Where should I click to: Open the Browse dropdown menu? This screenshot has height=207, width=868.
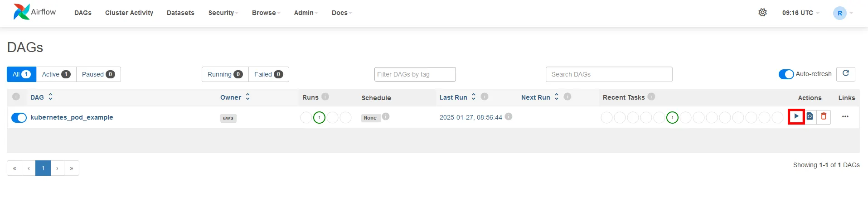pos(266,13)
